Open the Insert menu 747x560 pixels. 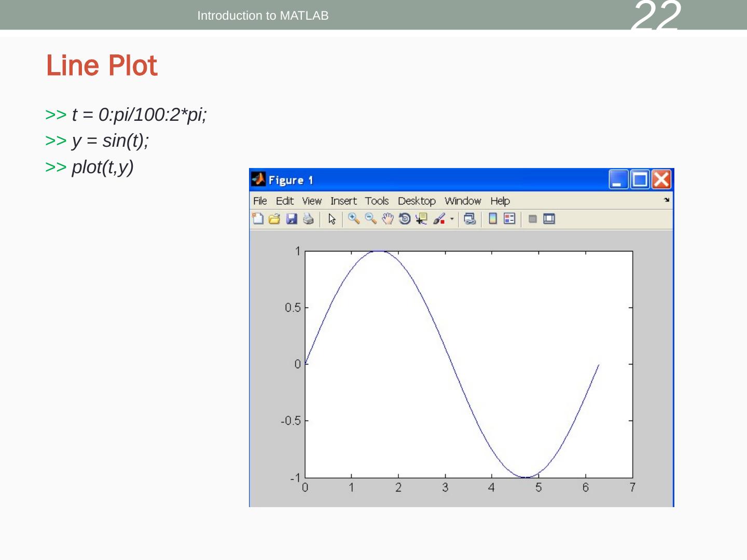pos(343,201)
